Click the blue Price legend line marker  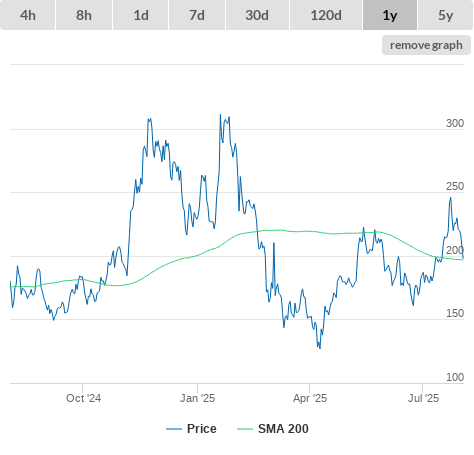click(174, 429)
